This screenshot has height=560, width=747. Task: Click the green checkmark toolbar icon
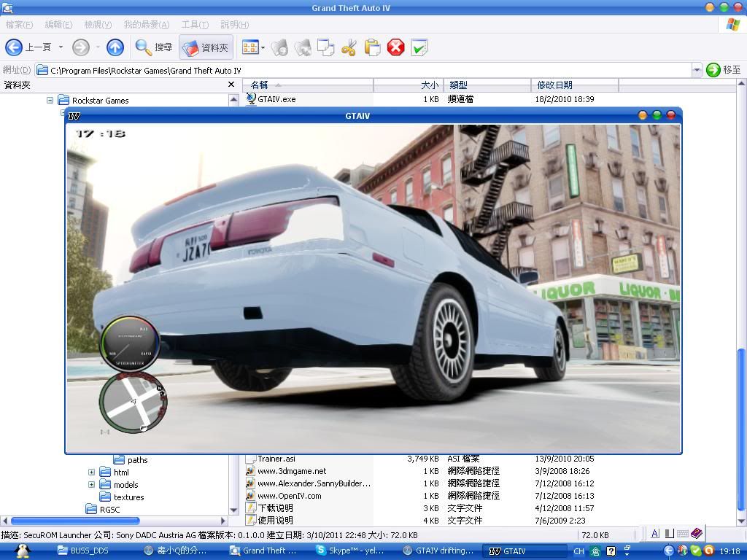pos(419,48)
